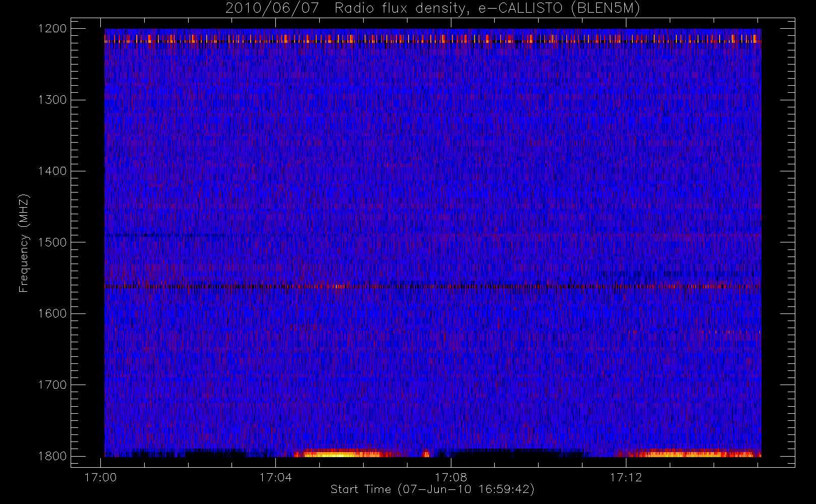Click the 17:08 time tick label

tap(451, 477)
